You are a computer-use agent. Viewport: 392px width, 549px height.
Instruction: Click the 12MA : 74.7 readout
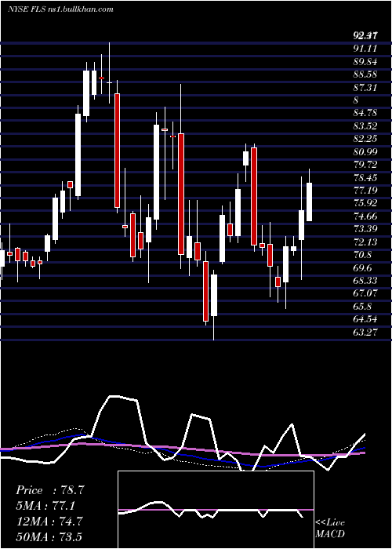(x=49, y=522)
